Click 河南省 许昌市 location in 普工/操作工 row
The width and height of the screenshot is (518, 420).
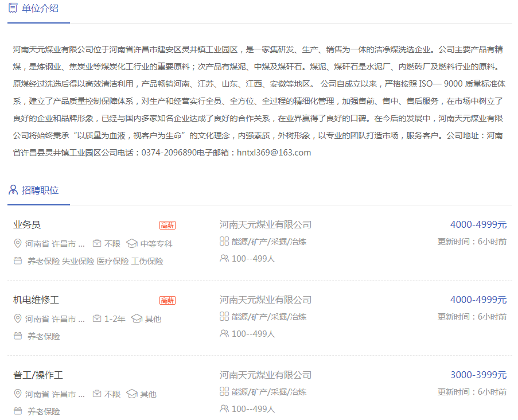tap(55, 394)
